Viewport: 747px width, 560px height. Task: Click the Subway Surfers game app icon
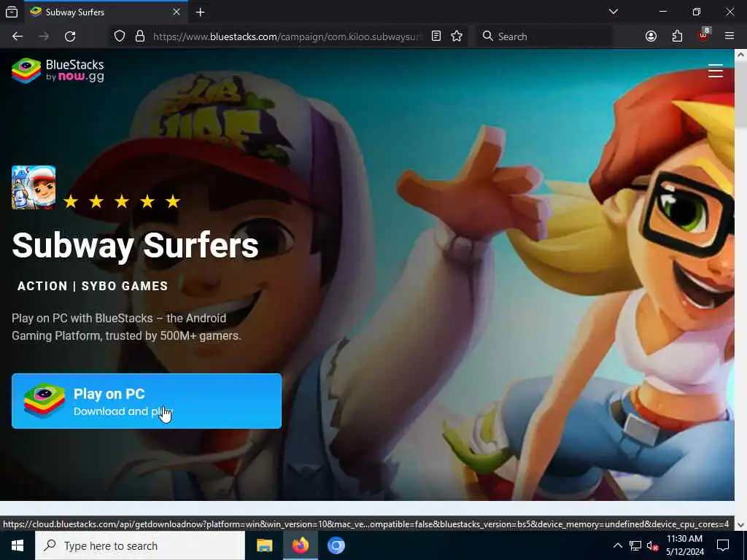pyautogui.click(x=34, y=187)
